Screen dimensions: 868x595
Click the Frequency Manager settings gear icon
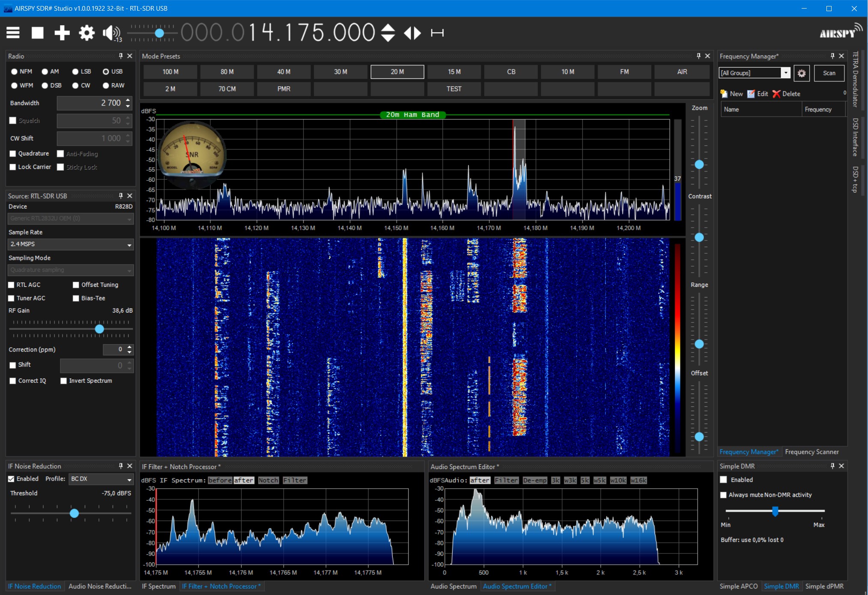(801, 73)
